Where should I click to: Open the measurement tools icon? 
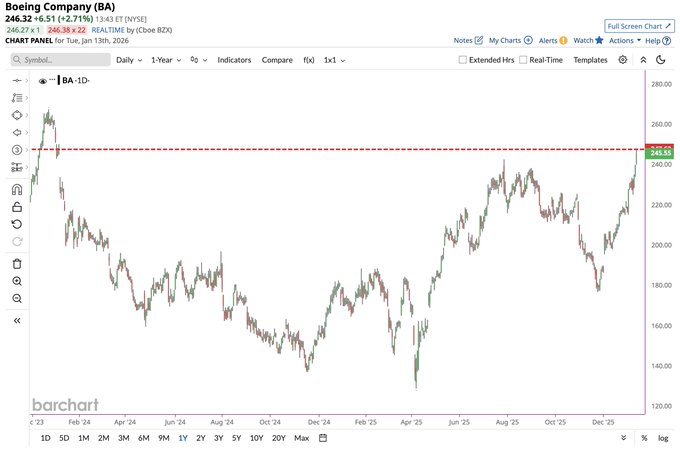pos(17,167)
